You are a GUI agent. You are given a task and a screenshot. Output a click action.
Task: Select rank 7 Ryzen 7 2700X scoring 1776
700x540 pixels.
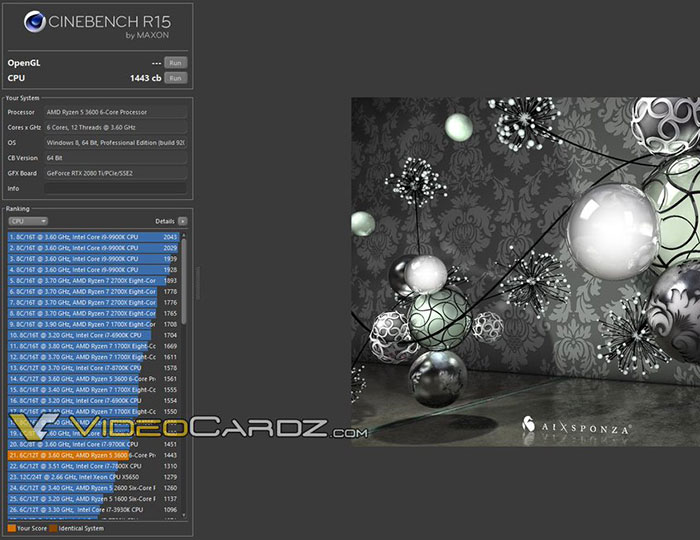pyautogui.click(x=93, y=303)
